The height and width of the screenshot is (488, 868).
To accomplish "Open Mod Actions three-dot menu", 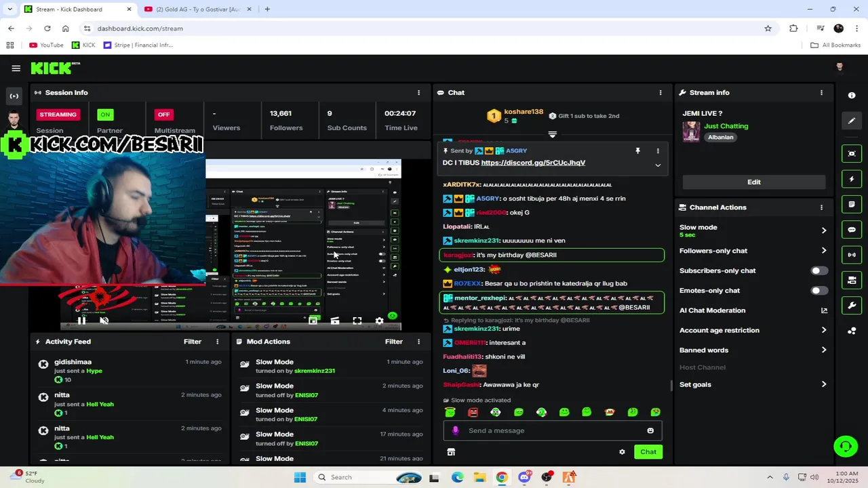I will (x=418, y=342).
